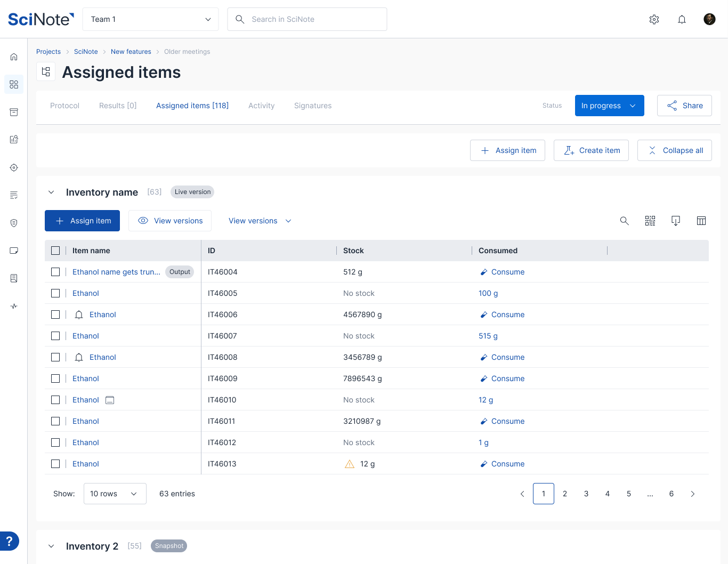This screenshot has height=564, width=728.
Task: Tick the checkbox for item IT46005
Action: [x=55, y=293]
